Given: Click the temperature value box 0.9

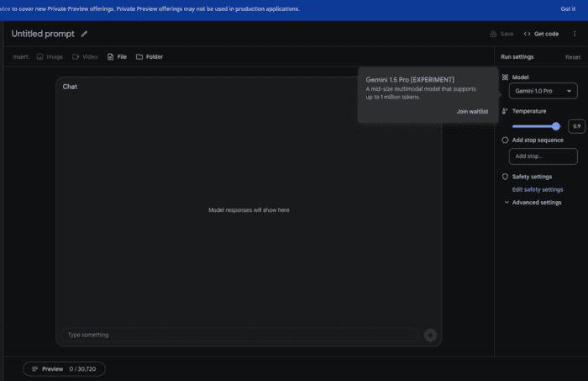Looking at the screenshot, I should click(x=576, y=126).
